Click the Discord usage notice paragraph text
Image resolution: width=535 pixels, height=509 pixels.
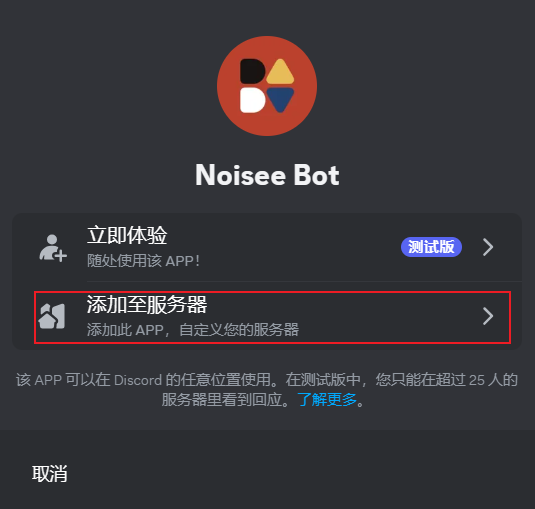(x=267, y=390)
